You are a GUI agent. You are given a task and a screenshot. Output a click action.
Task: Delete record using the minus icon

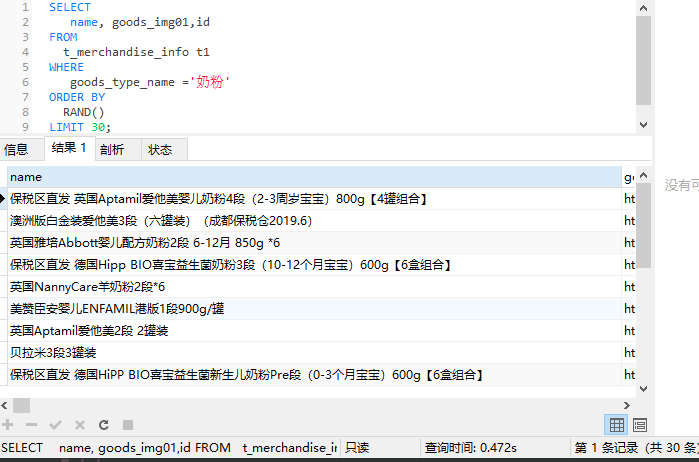coord(31,425)
